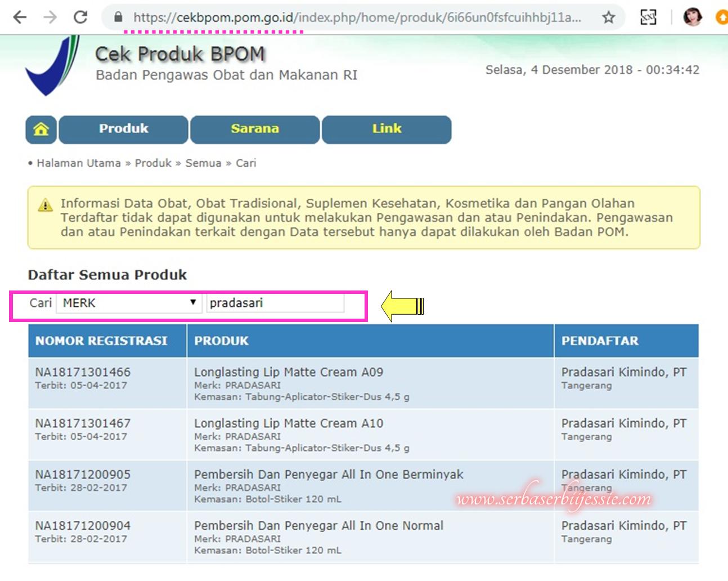Follow the Produk breadcrumb link
The image size is (728, 581).
click(x=153, y=163)
